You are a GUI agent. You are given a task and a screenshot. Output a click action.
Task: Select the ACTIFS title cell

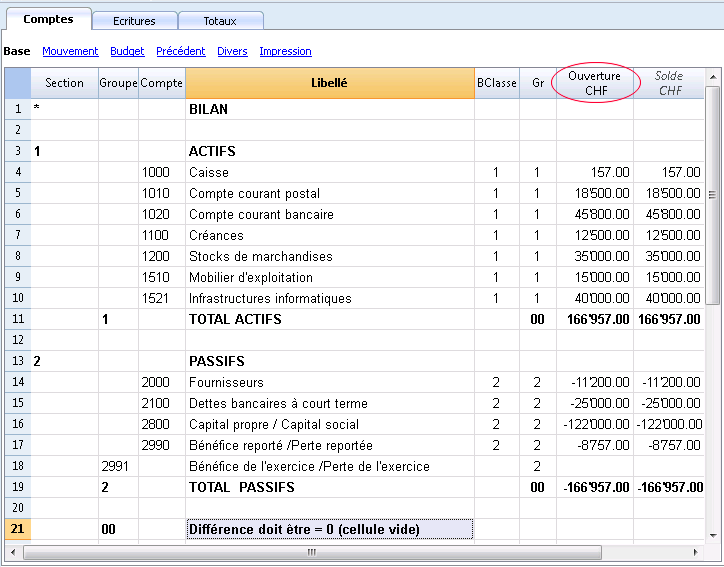(x=330, y=151)
